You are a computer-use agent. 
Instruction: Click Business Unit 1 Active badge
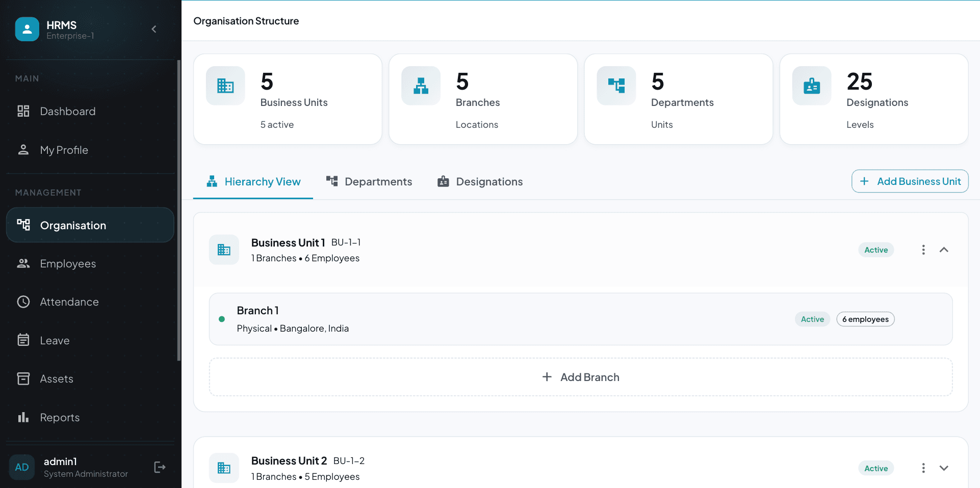coord(876,250)
